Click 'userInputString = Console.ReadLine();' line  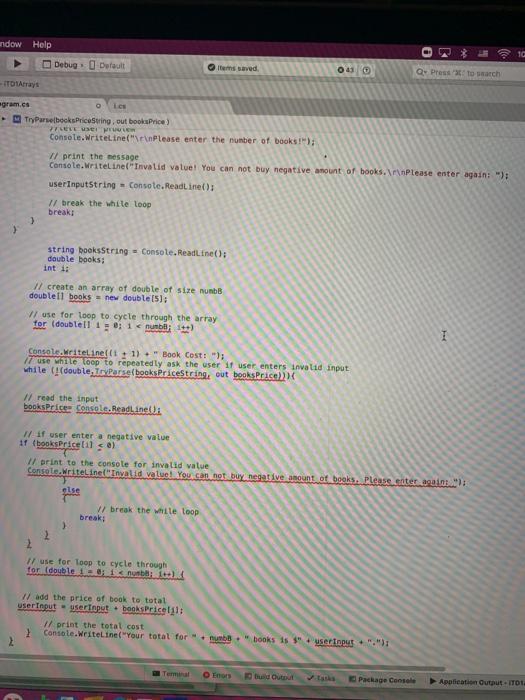tap(131, 185)
